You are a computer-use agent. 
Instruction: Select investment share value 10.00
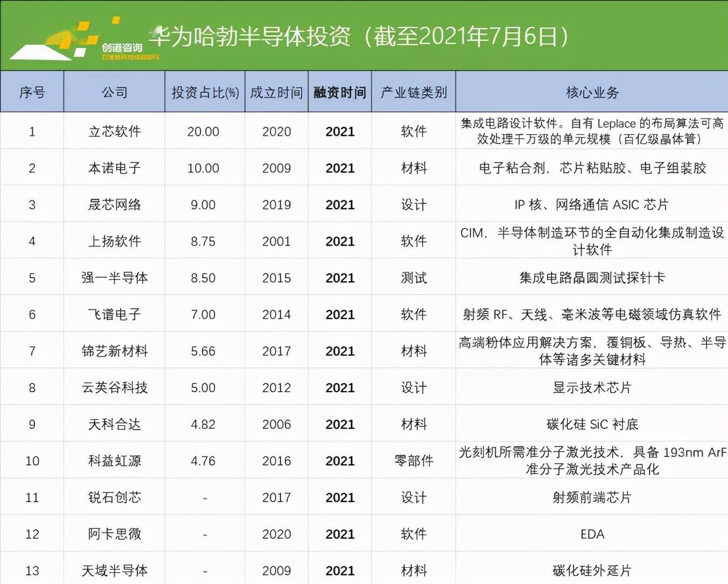[203, 168]
